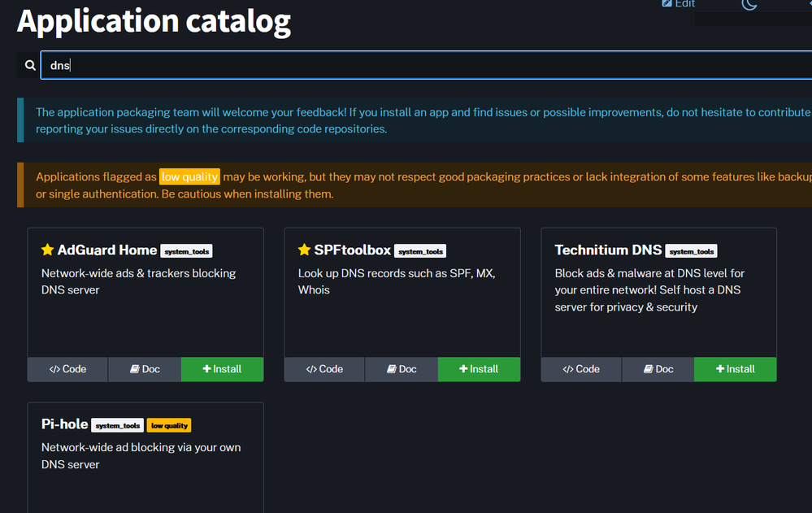Click the Edit link at top
The height and width of the screenshot is (513, 812).
679,4
